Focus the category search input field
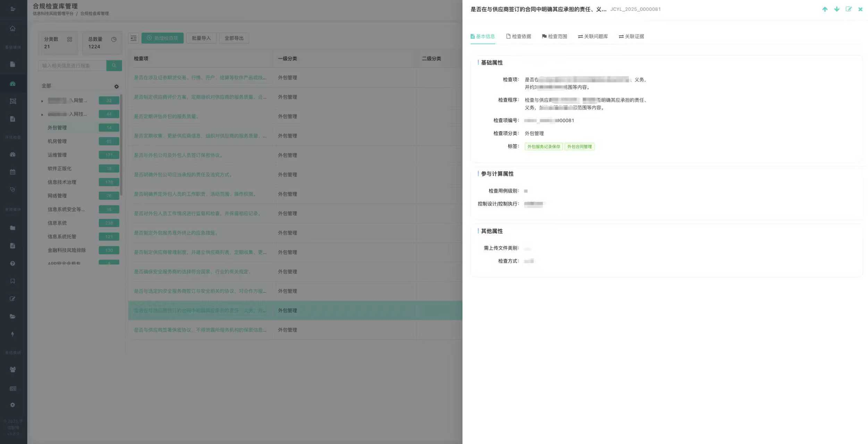This screenshot has height=444, width=868. pyautogui.click(x=72, y=66)
